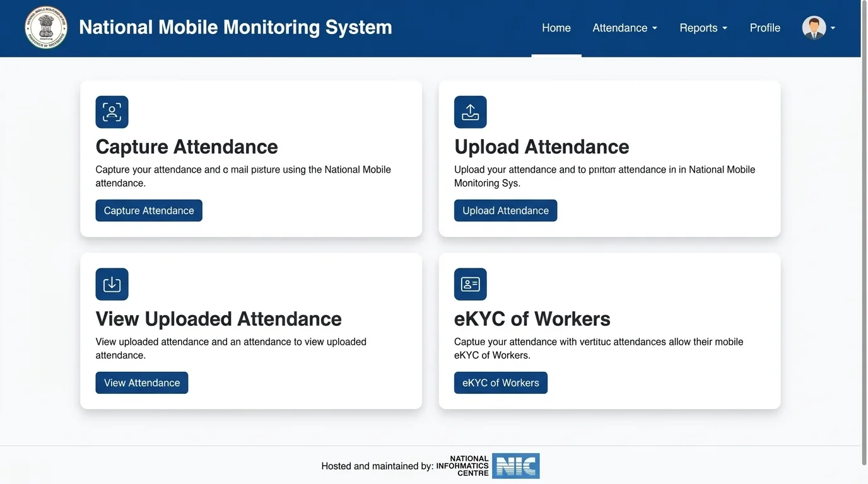This screenshot has height=484, width=868.
Task: Click the eKYC of Workers card heading
Action: click(532, 319)
